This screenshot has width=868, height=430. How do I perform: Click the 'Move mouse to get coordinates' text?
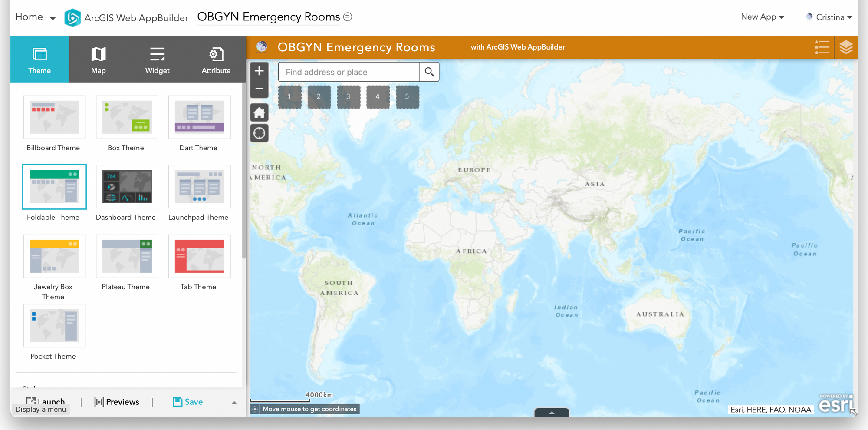coord(310,409)
